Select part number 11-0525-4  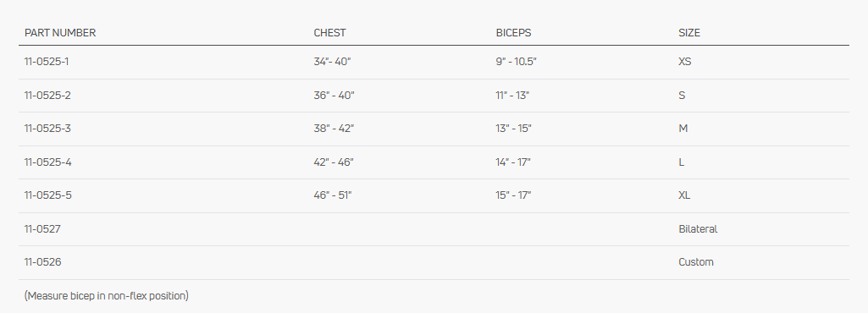(47, 162)
